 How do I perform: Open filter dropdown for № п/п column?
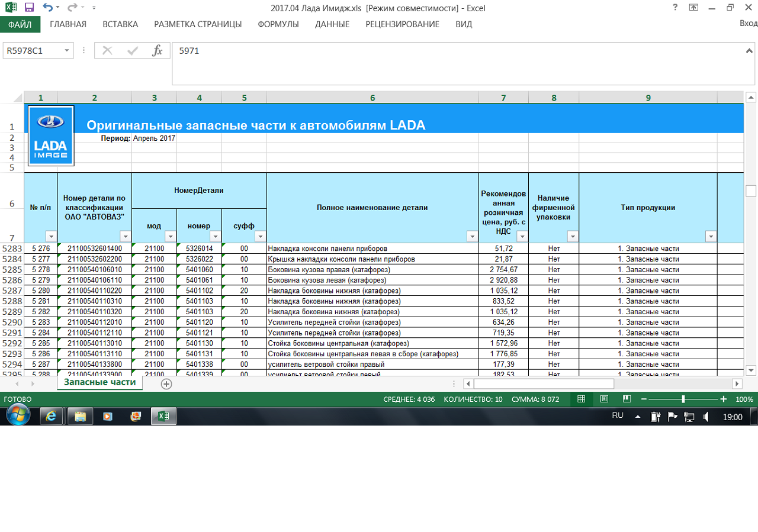pos(51,237)
